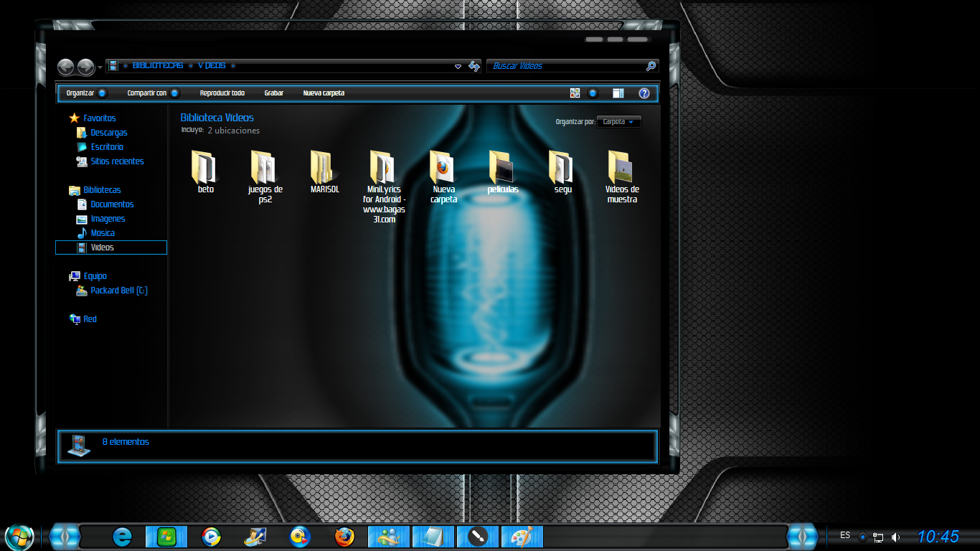Select Favoritos in the navigation pane
Image resolution: width=980 pixels, height=551 pixels.
pyautogui.click(x=99, y=118)
